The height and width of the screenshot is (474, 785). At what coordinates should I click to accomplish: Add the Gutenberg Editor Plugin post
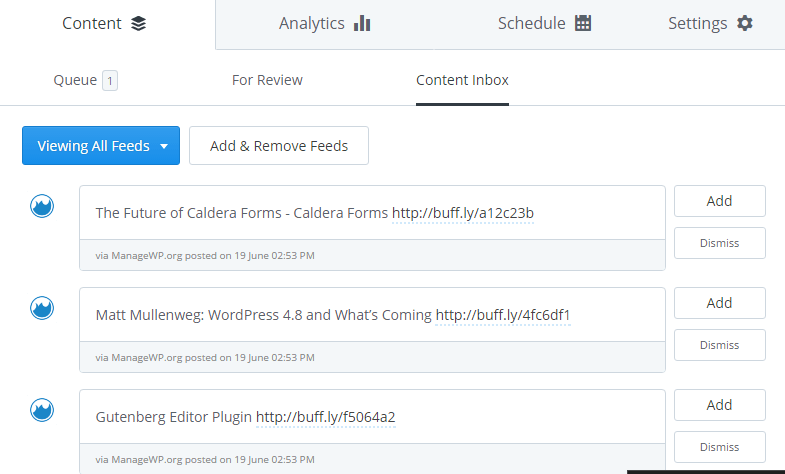(x=719, y=405)
